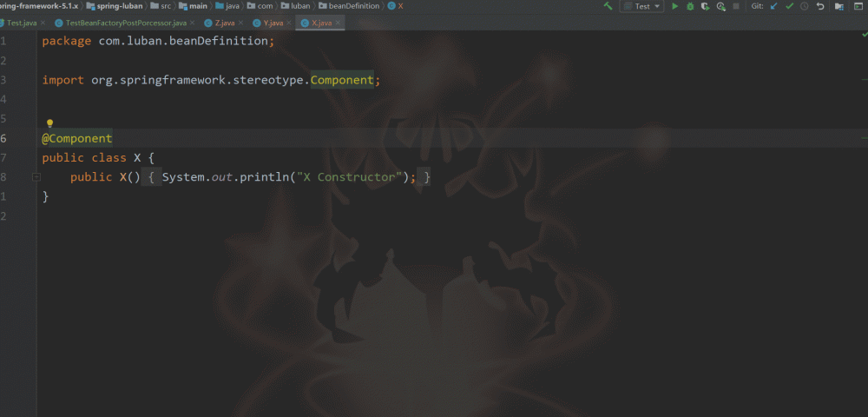Close the Test.java tab

coord(43,23)
